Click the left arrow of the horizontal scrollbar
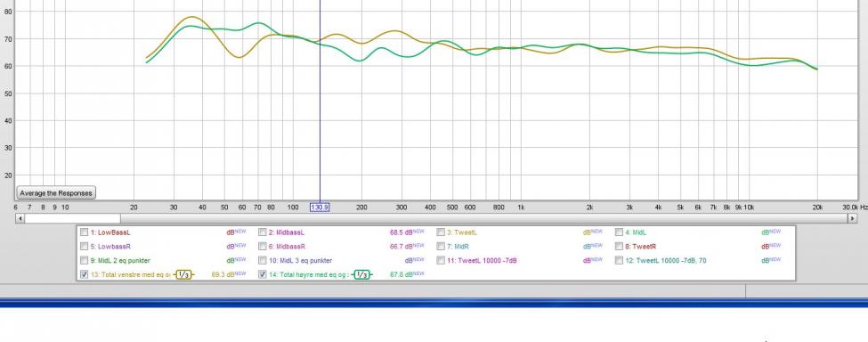The image size is (868, 342). pyautogui.click(x=20, y=218)
